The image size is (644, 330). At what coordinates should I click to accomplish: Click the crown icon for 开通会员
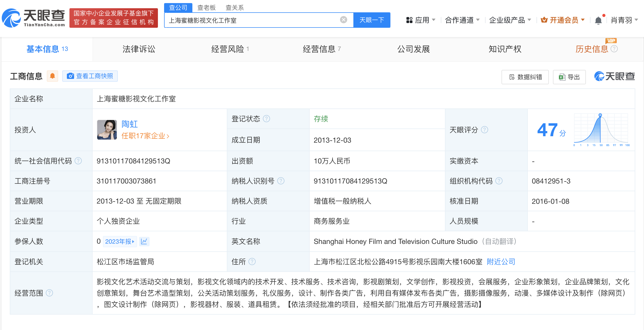544,20
